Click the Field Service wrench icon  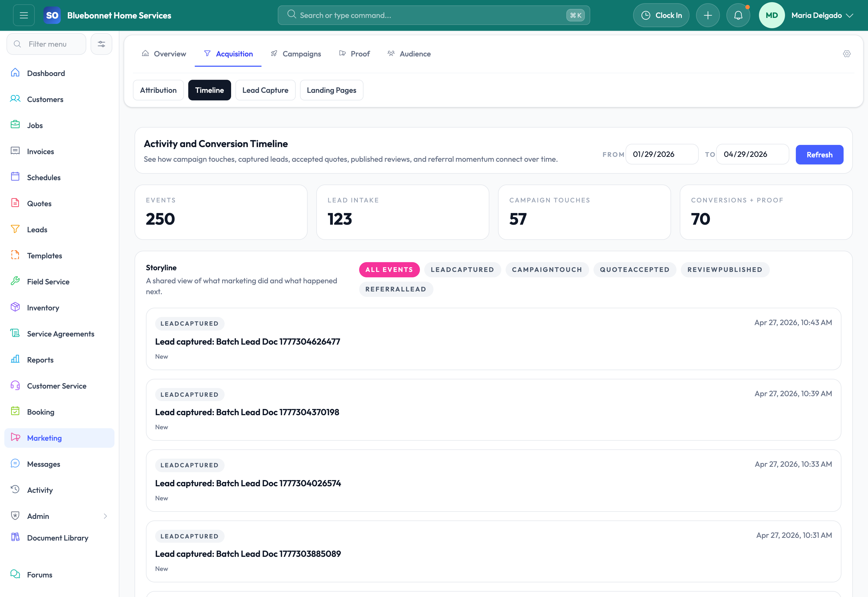[15, 281]
